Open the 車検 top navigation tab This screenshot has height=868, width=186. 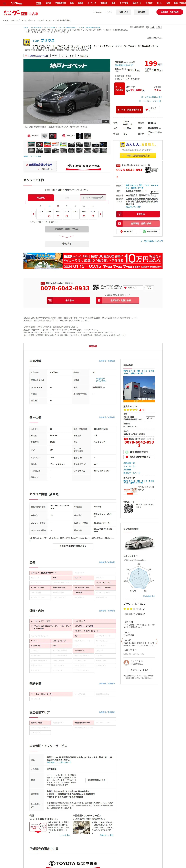pyautogui.click(x=113, y=3)
